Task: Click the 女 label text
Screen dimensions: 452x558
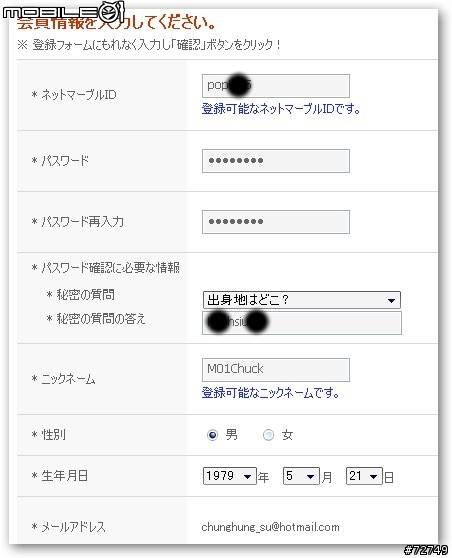Action: pyautogui.click(x=287, y=435)
